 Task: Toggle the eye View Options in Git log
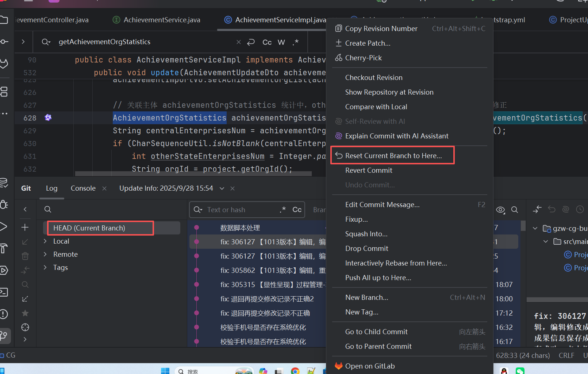500,210
